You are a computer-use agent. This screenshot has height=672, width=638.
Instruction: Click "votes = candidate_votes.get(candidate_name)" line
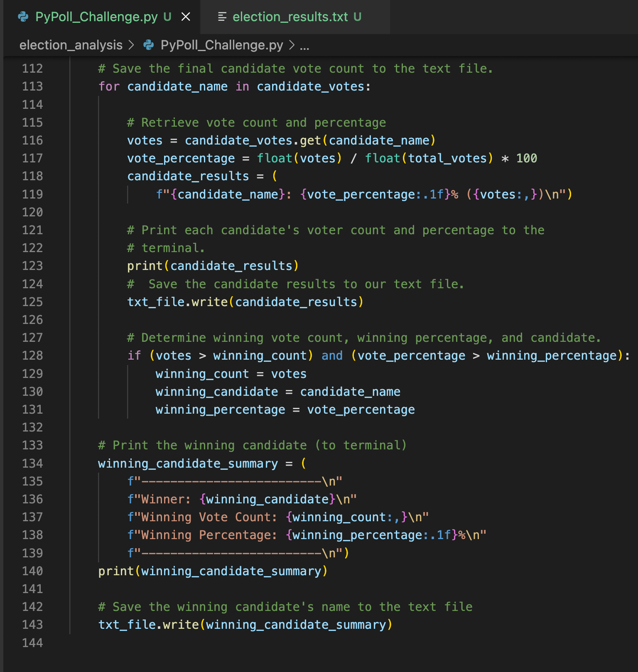(281, 140)
